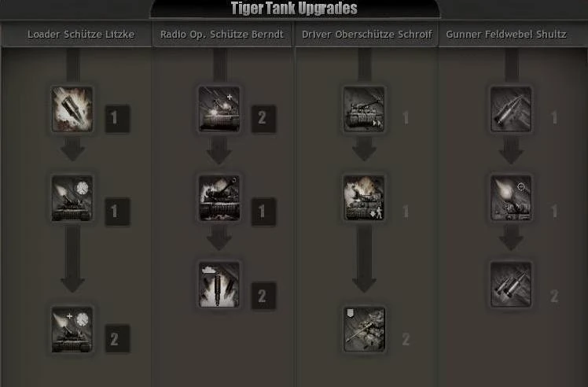Open Radio Op. Schütze Berndt header
Viewport: 588px width, 387px height.
(222, 35)
